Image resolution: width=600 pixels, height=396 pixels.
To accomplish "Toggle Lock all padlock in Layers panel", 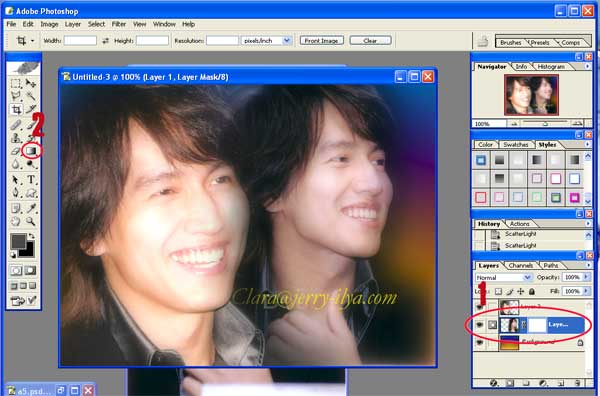I will coord(532,292).
